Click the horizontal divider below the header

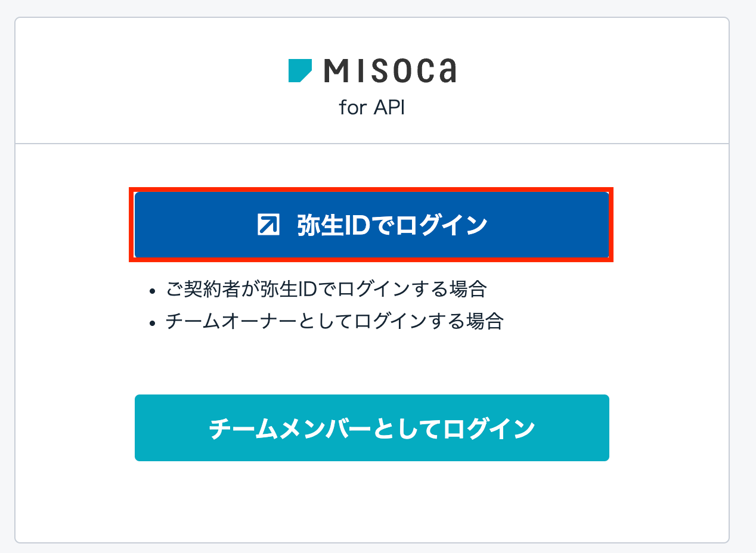tap(371, 144)
